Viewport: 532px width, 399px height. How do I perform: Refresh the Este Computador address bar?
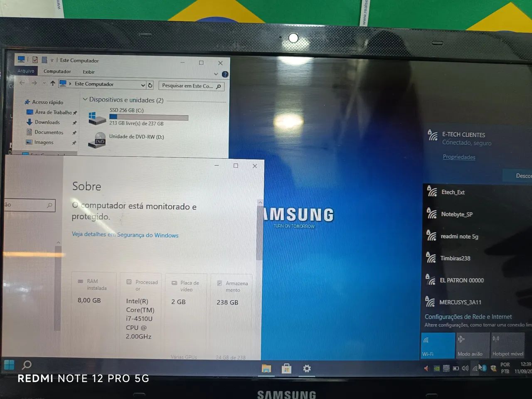150,85
